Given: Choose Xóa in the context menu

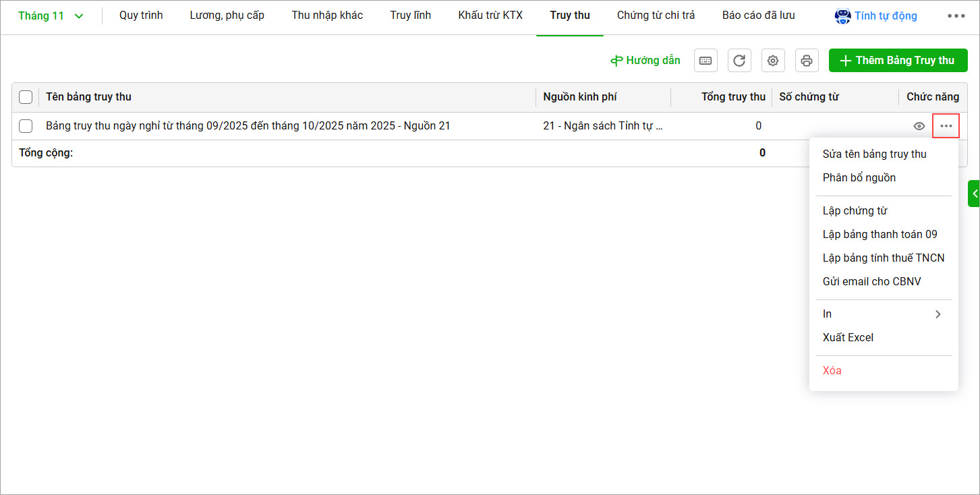Looking at the screenshot, I should pos(832,371).
